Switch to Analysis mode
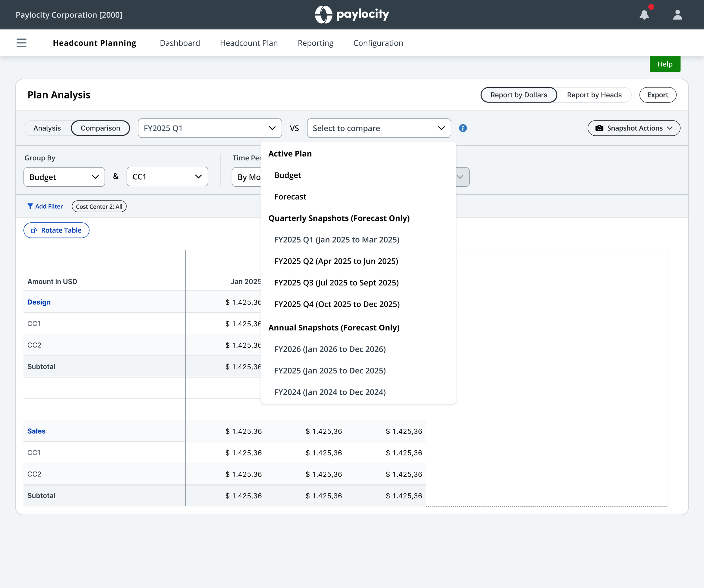 tap(47, 128)
